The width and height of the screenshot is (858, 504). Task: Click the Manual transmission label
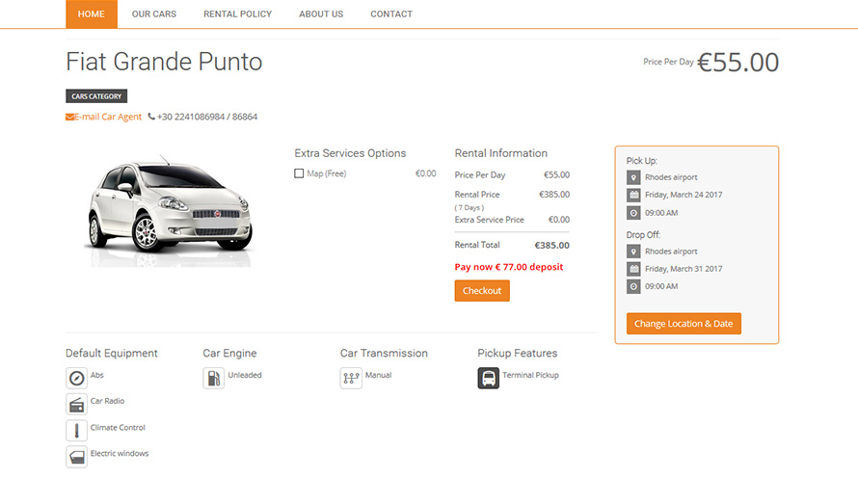point(378,375)
